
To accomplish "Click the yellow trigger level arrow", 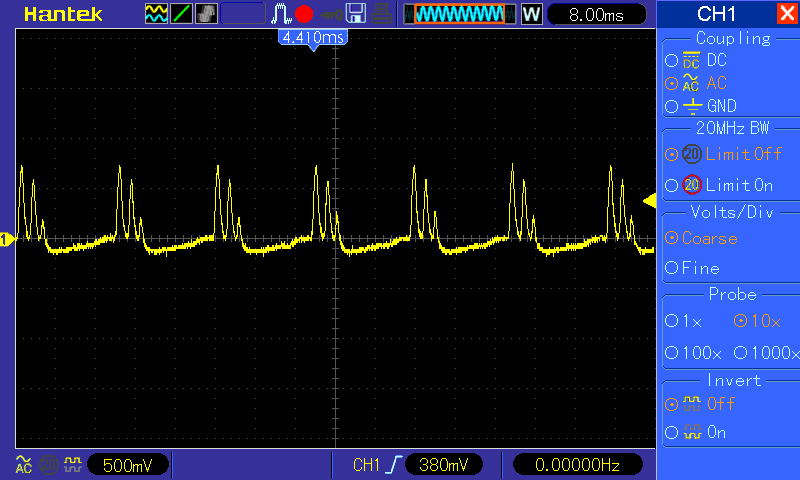I will (x=649, y=200).
